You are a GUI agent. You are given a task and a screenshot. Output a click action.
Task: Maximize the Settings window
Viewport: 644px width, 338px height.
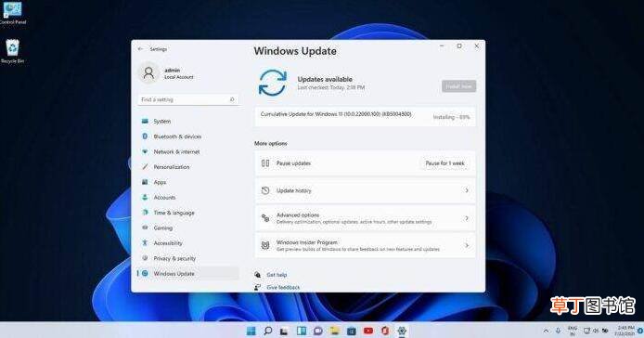point(459,46)
